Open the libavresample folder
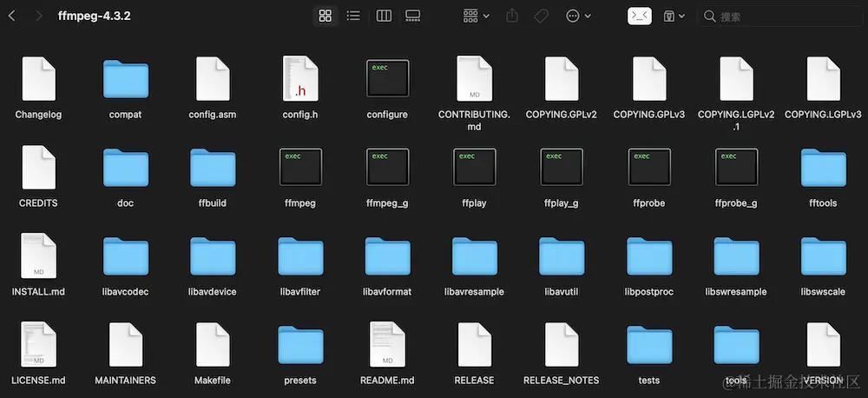Image resolution: width=868 pixels, height=398 pixels. [x=475, y=256]
